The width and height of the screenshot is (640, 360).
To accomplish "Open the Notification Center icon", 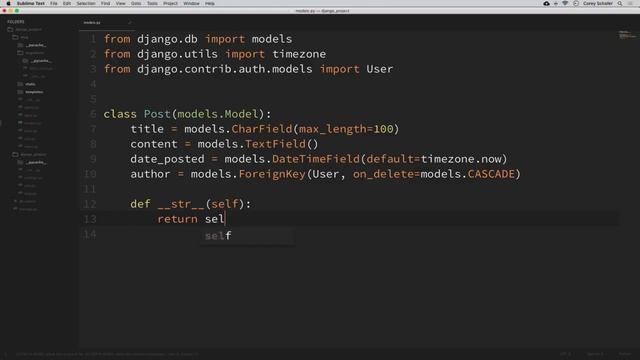I will click(631, 3).
